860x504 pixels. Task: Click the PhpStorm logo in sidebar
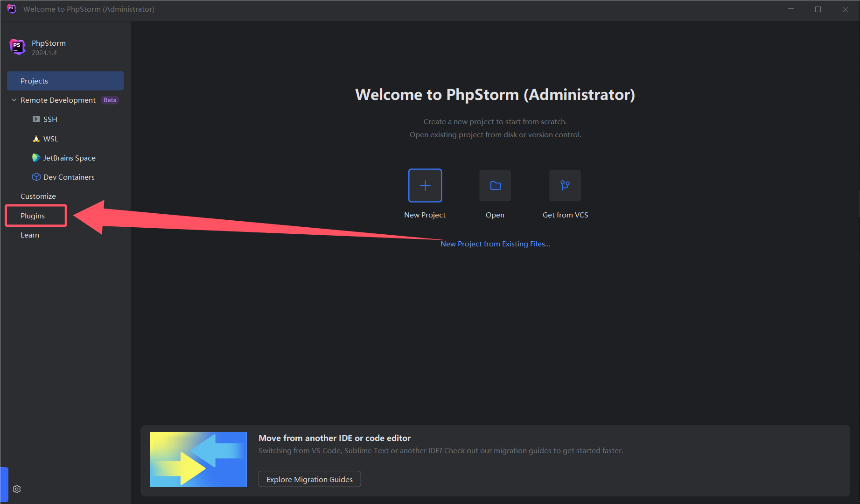[x=17, y=47]
